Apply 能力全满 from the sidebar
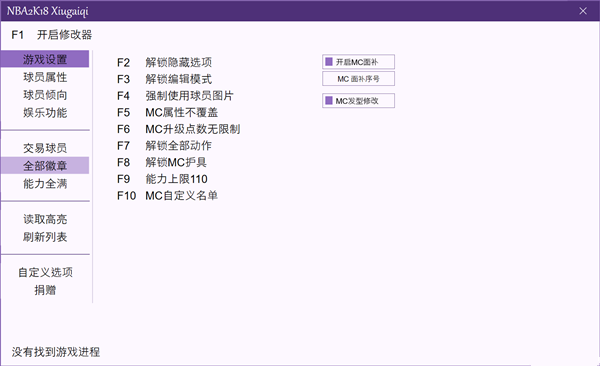600x366 pixels. click(45, 183)
